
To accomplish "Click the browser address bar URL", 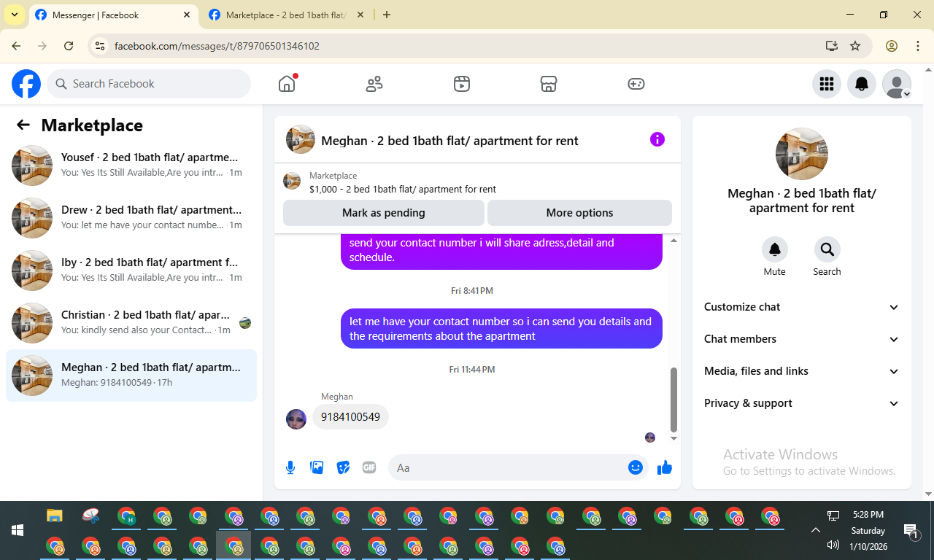I will coord(217,46).
